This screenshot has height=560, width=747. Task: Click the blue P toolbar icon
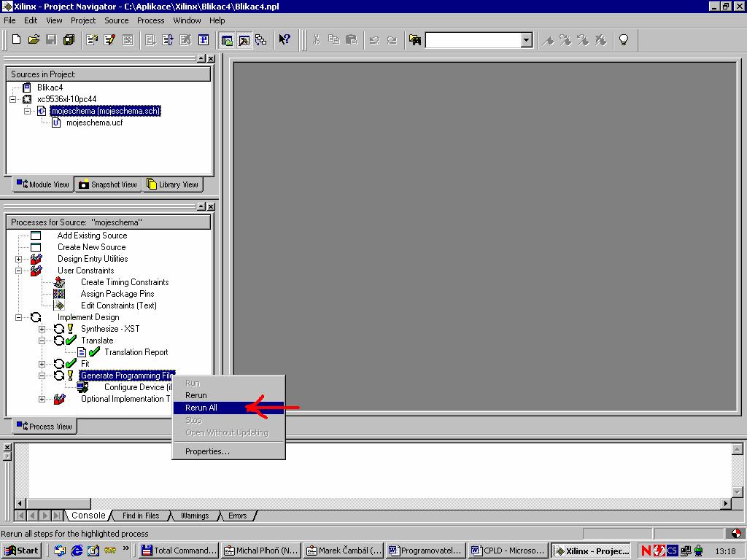click(204, 39)
